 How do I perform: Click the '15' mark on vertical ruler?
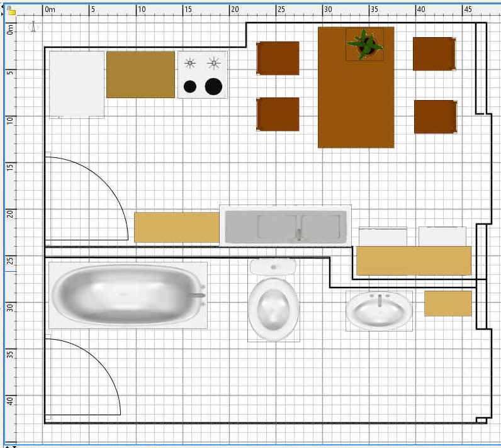point(10,167)
